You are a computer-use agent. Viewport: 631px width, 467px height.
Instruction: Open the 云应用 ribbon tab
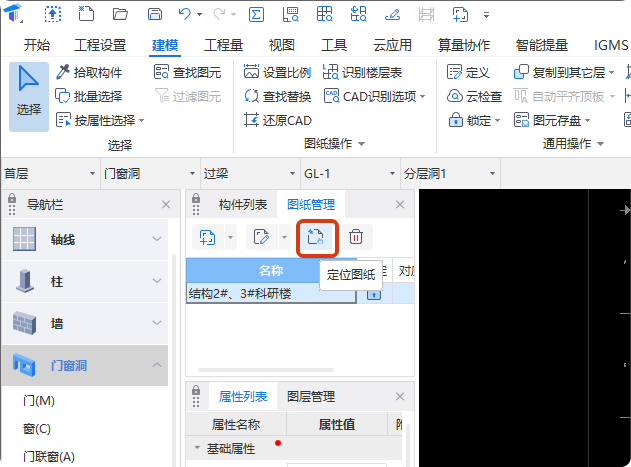(x=392, y=45)
